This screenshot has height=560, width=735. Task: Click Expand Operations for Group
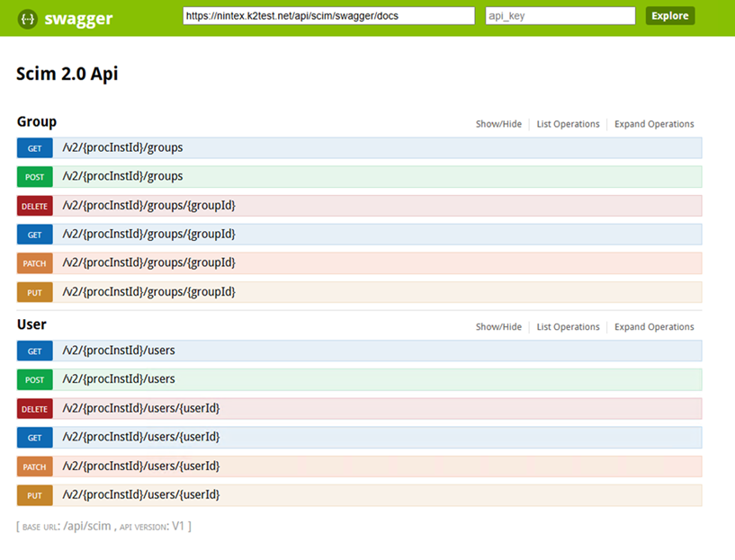pyautogui.click(x=654, y=124)
